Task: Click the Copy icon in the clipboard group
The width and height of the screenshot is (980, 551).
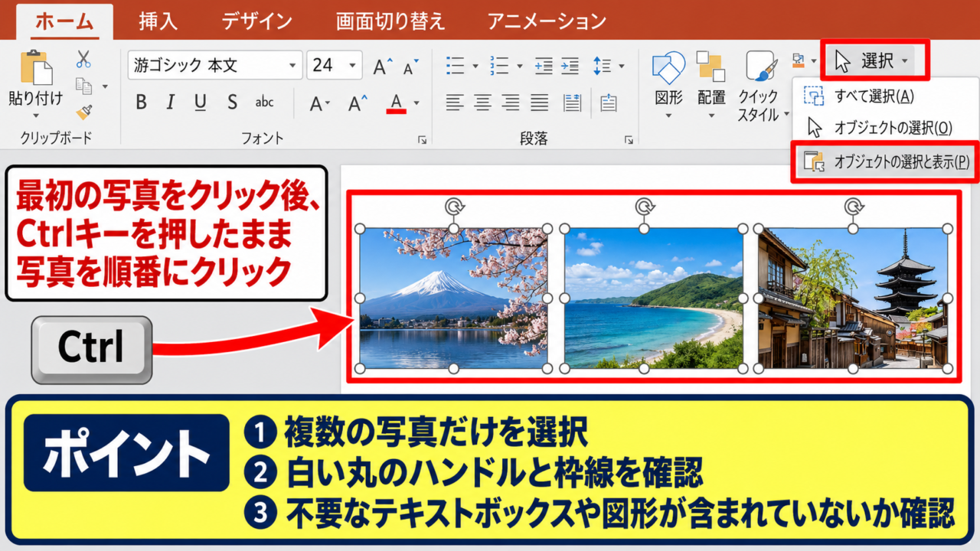Action: point(84,86)
